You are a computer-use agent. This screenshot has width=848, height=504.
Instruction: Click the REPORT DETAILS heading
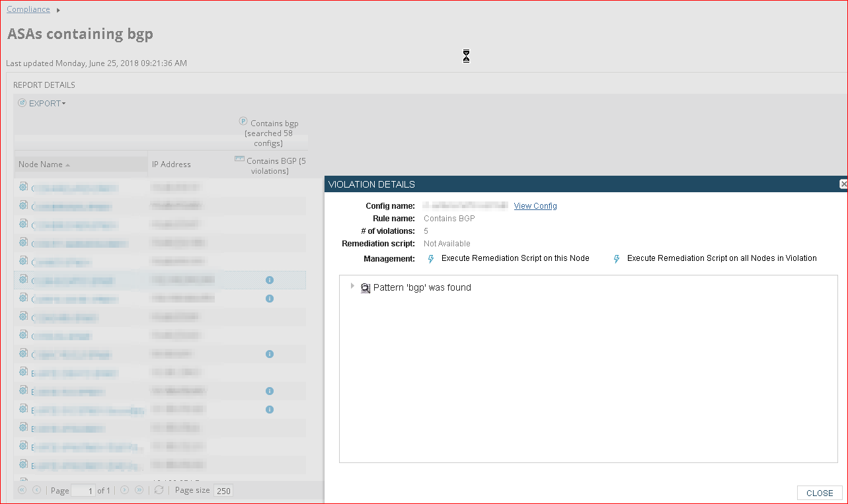pos(44,85)
